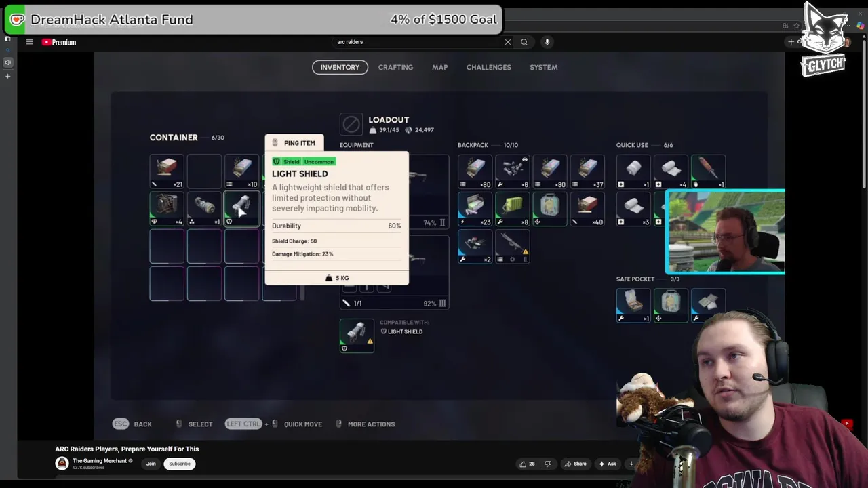Click the Backpack '10/10' count
This screenshot has height=488, width=868.
tap(511, 145)
